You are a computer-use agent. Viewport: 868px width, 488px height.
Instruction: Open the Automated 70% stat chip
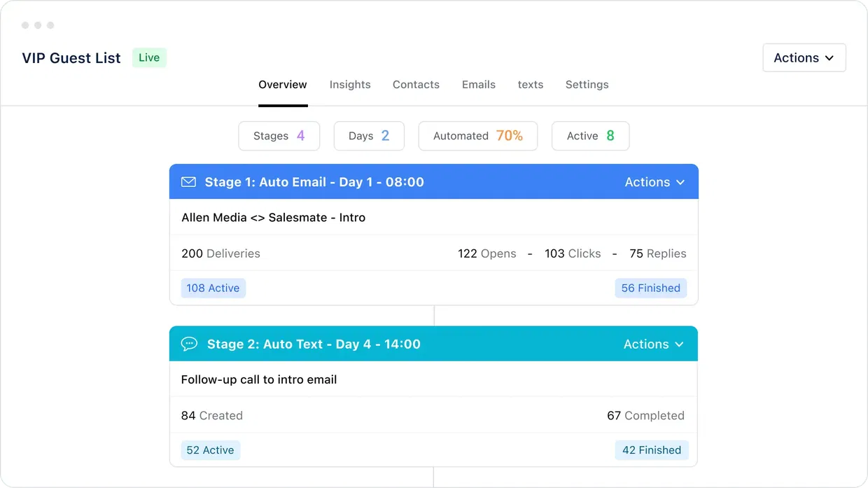click(477, 136)
